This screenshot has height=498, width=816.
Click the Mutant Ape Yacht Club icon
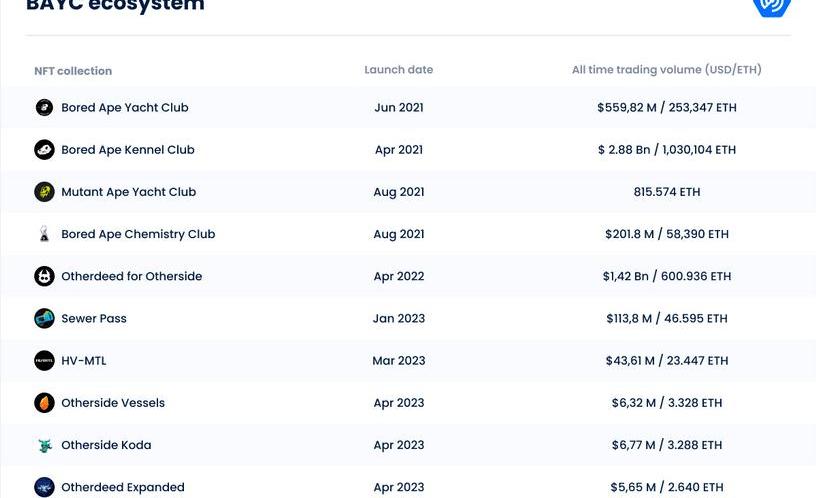pyautogui.click(x=44, y=192)
